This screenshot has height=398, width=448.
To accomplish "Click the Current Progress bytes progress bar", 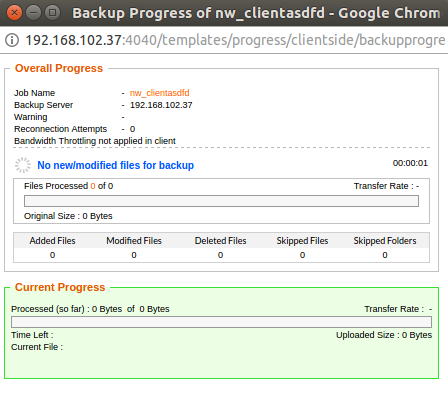I will pos(221,322).
